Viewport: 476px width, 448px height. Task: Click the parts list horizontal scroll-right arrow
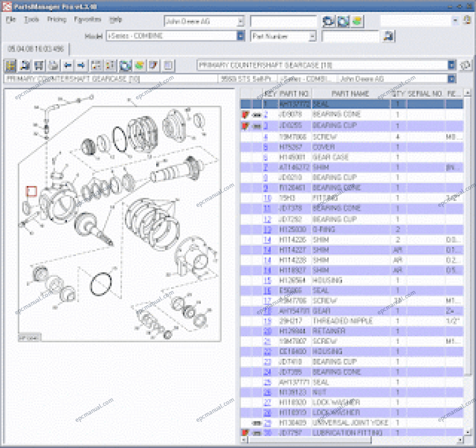[x=460, y=440]
